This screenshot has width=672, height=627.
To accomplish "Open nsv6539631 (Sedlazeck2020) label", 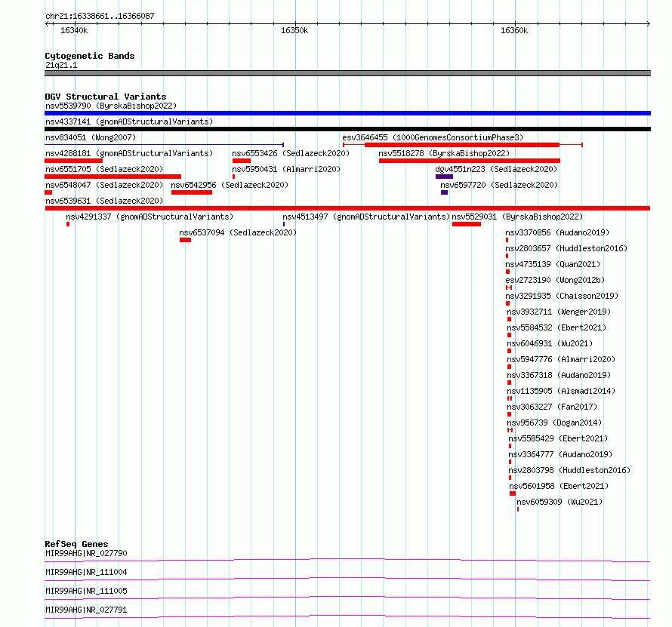I will [x=104, y=201].
